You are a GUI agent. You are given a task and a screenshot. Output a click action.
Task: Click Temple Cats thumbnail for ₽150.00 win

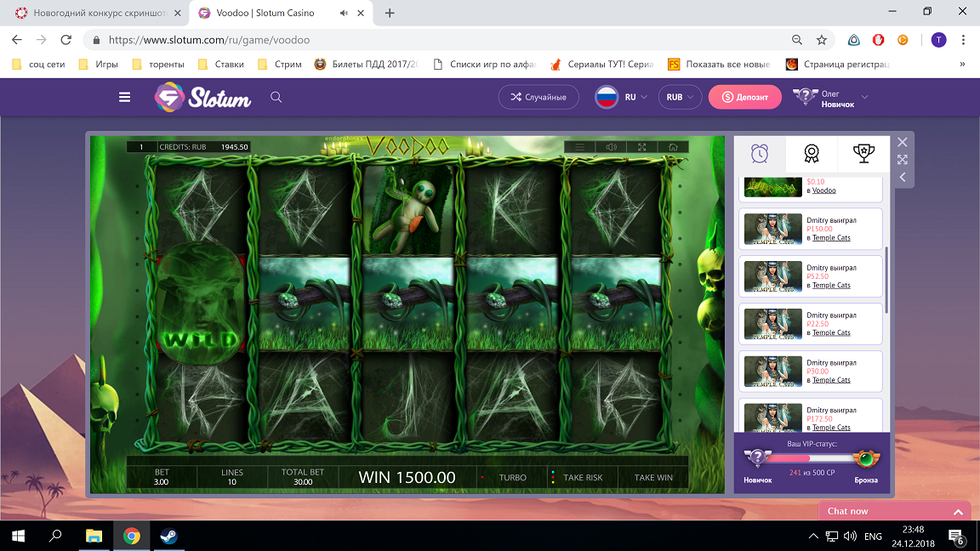[773, 230]
